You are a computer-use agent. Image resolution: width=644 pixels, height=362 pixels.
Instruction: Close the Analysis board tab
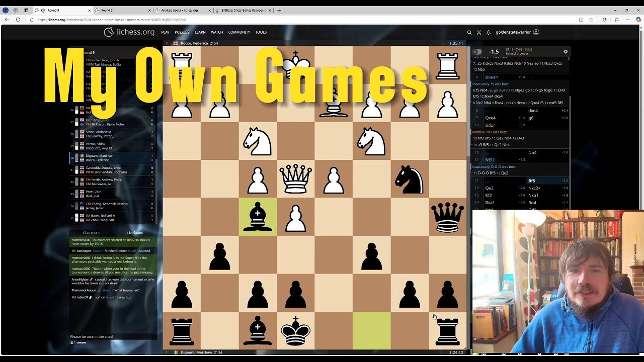click(210, 10)
